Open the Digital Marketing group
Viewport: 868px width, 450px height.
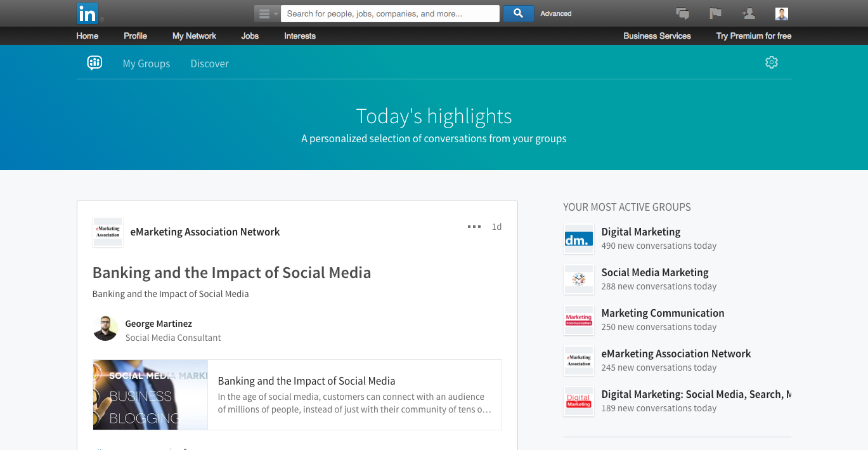point(641,232)
